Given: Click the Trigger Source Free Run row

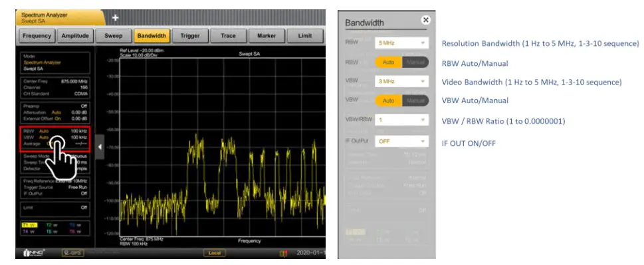Looking at the screenshot, I should [x=55, y=187].
